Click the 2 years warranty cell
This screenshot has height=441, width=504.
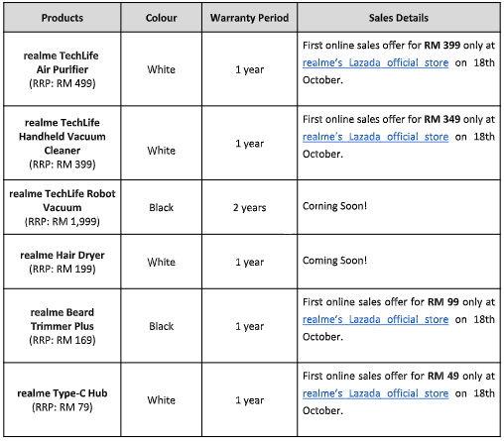coord(249,207)
